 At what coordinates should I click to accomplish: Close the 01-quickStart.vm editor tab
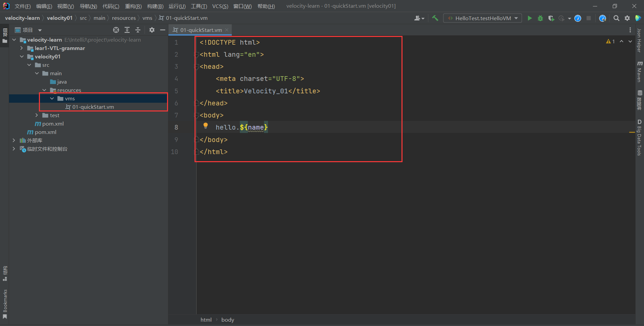pos(227,30)
